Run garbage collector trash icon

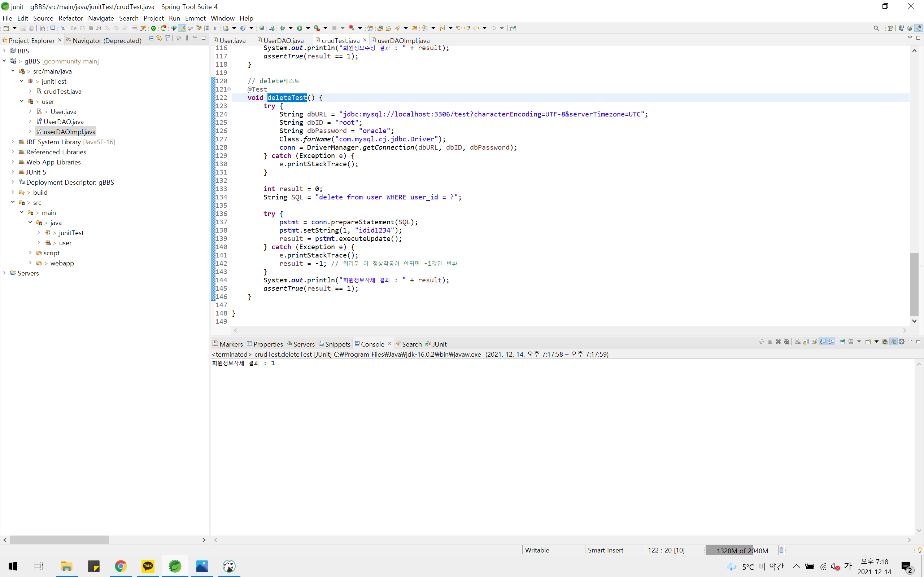tap(781, 550)
